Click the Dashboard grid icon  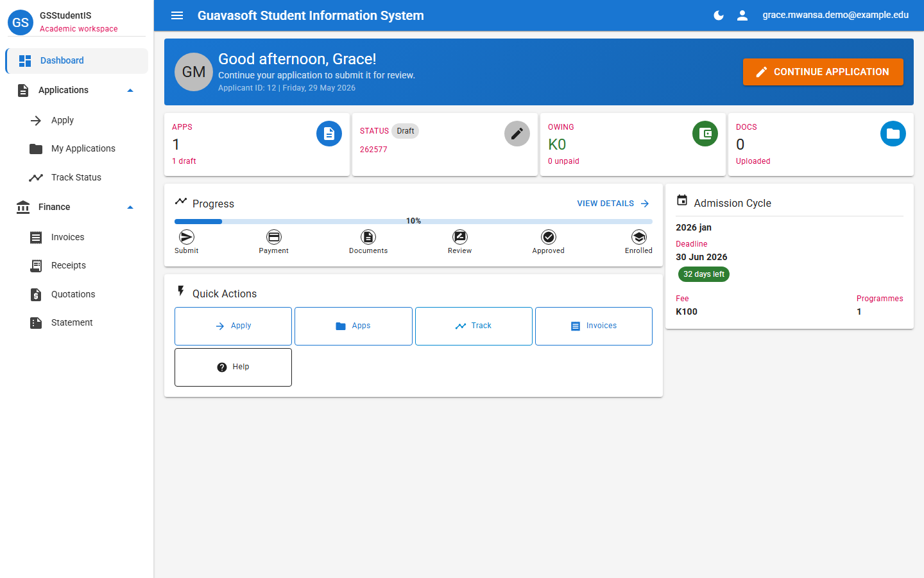pyautogui.click(x=25, y=61)
